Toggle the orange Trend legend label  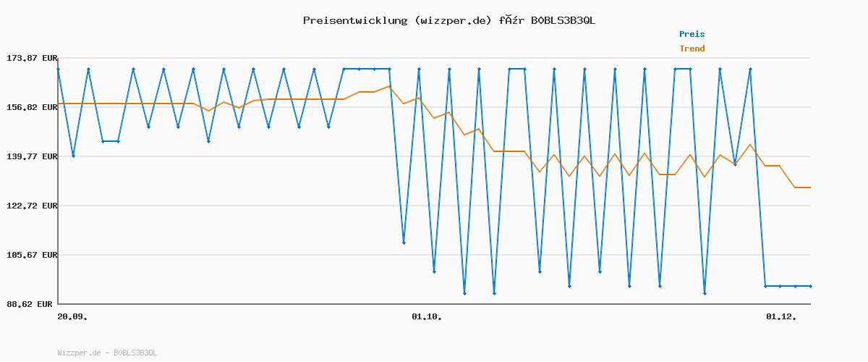click(692, 49)
